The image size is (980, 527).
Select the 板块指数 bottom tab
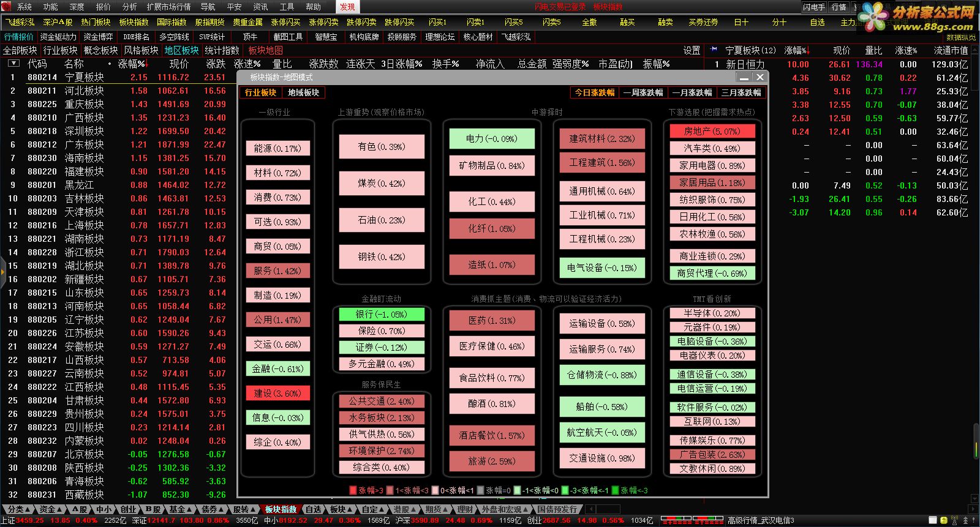point(281,509)
